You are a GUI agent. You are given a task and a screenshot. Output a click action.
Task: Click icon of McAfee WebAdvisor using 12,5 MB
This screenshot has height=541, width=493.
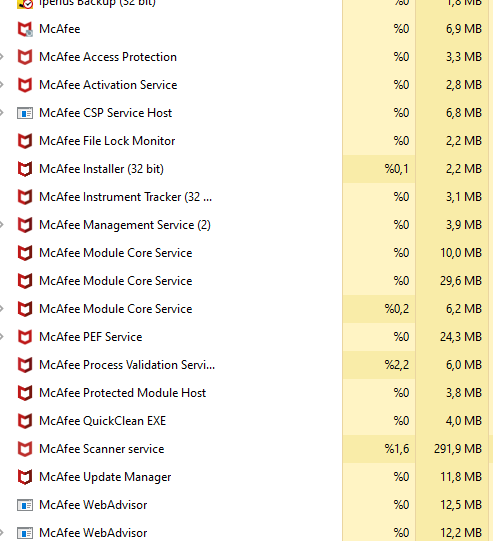tap(25, 505)
